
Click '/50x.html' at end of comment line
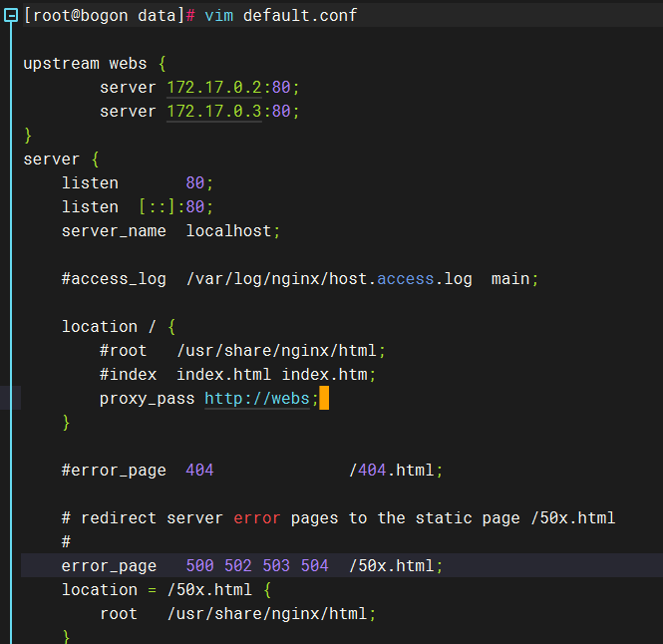pos(573,518)
